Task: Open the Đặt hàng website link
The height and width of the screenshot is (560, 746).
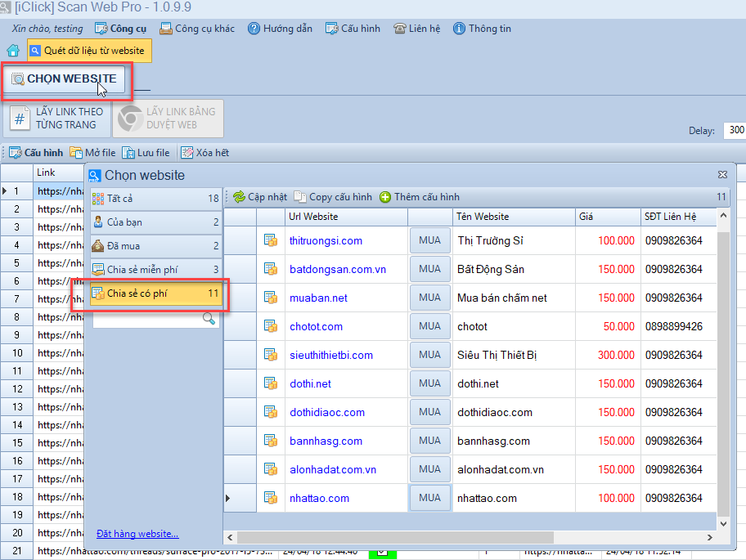Action: click(x=137, y=534)
